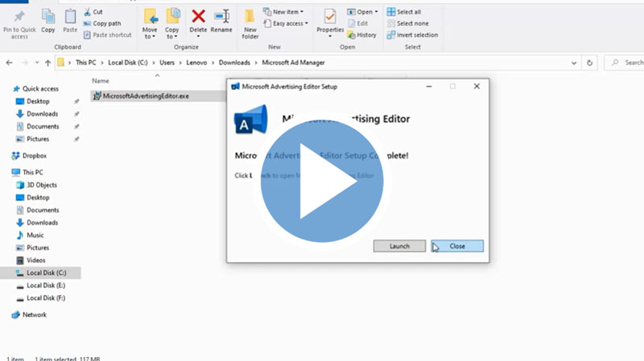Click Copy path in the ribbon

pyautogui.click(x=102, y=23)
